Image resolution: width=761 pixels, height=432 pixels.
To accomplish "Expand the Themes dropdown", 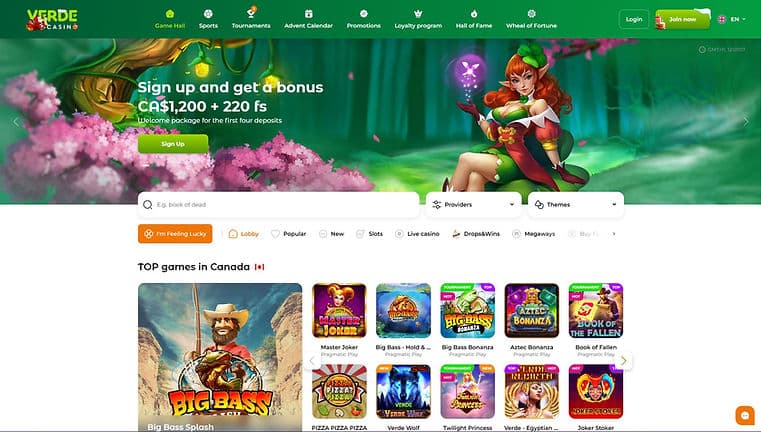I will coord(576,205).
